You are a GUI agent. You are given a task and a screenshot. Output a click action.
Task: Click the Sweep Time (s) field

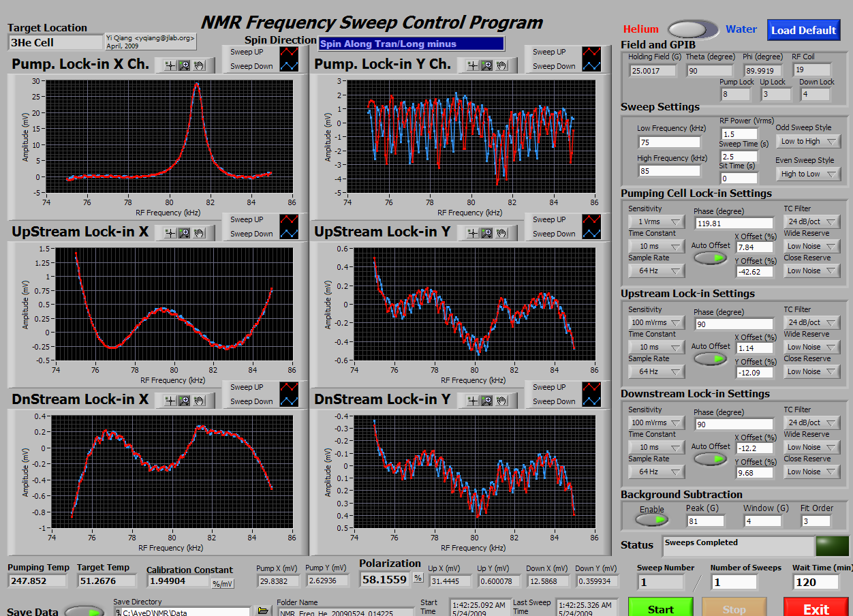(x=739, y=157)
